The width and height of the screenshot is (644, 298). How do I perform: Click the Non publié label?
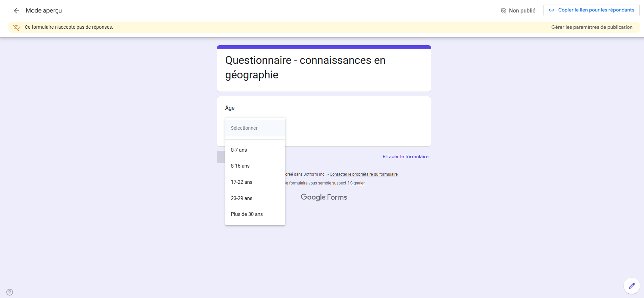(x=522, y=11)
